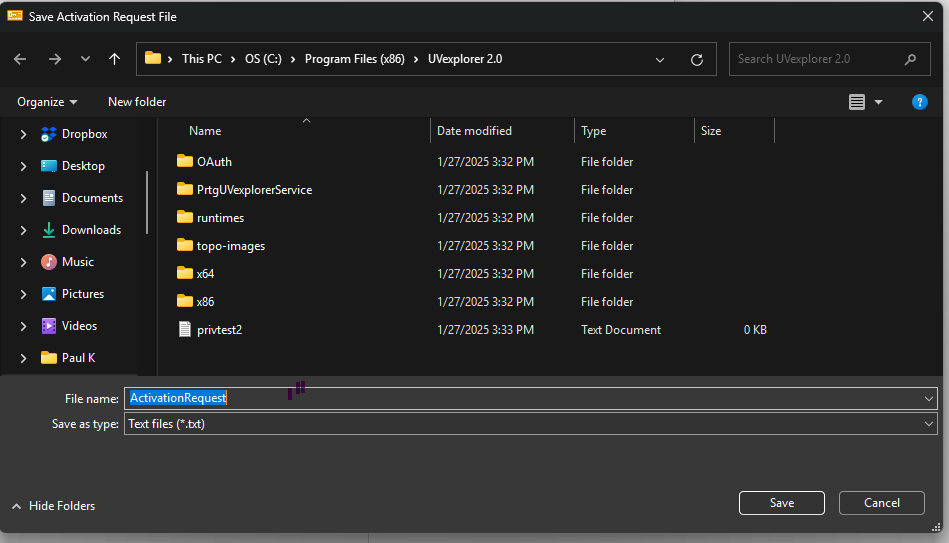The height and width of the screenshot is (543, 949).
Task: Click OS (C:) in the breadcrumb path
Action: pos(263,59)
